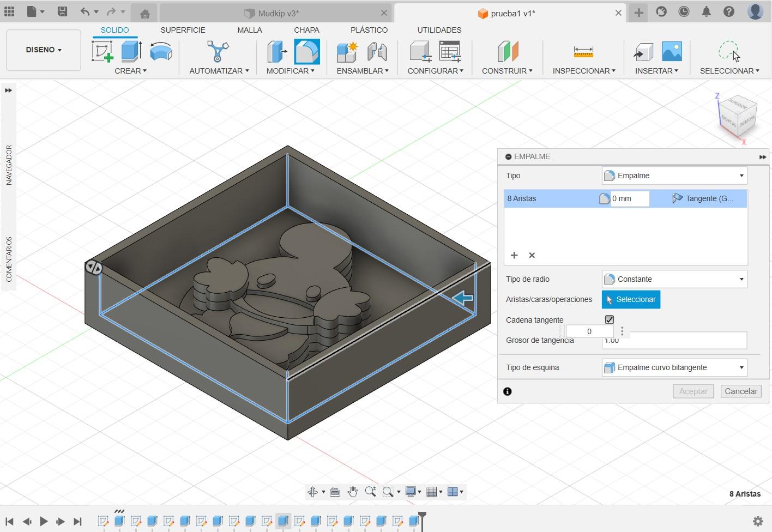Undo the last action
This screenshot has height=532, width=772.
[85, 11]
